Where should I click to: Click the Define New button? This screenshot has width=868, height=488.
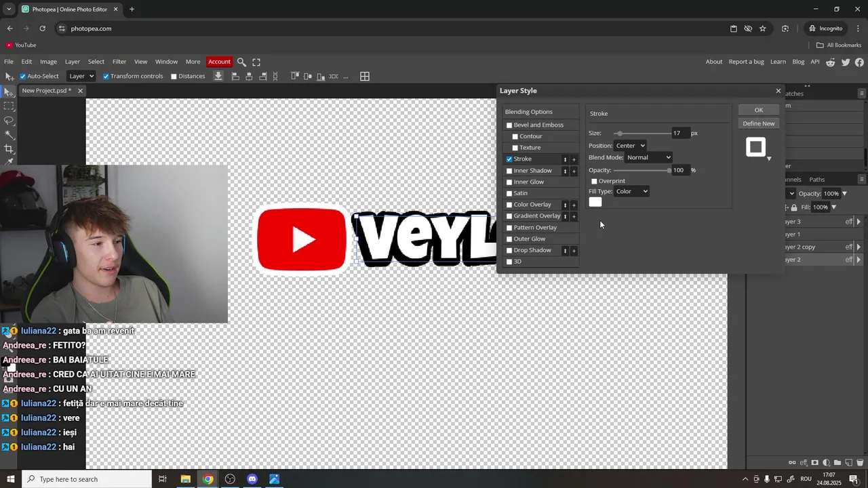tap(759, 123)
